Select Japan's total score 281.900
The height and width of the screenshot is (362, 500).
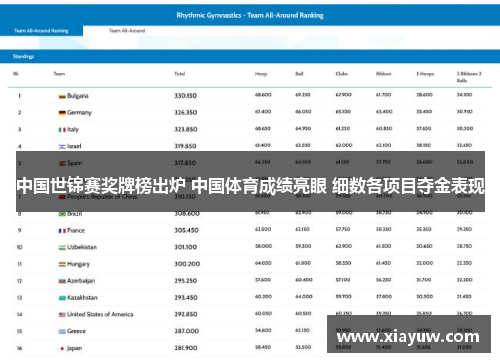(186, 348)
